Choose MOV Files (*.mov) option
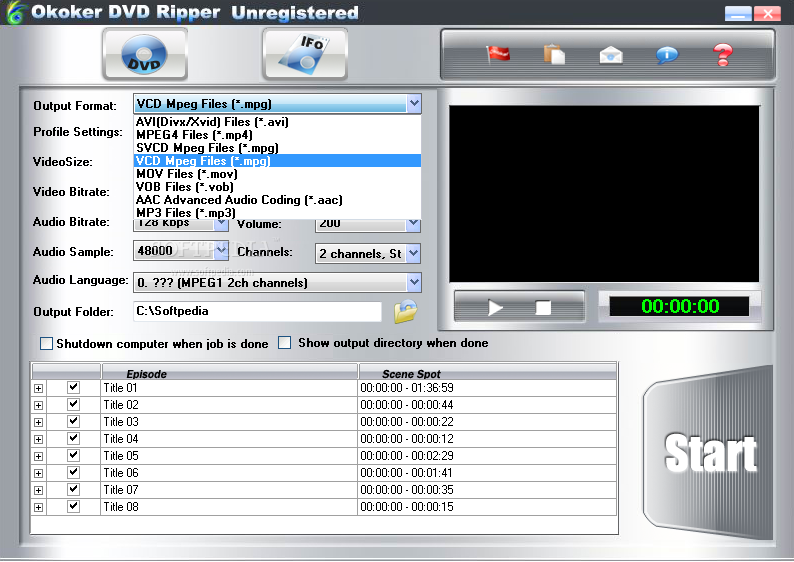 tap(277, 174)
